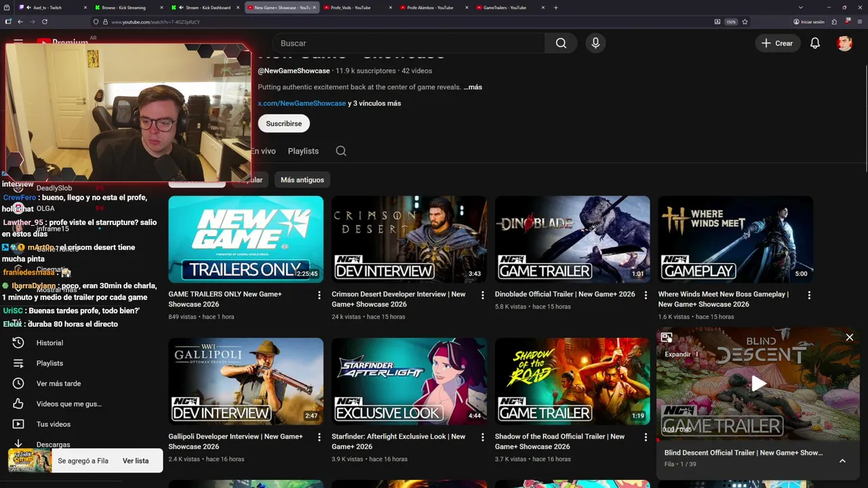Open 'Videos que me gus...' sidebar item
The height and width of the screenshot is (488, 868).
pos(69,404)
